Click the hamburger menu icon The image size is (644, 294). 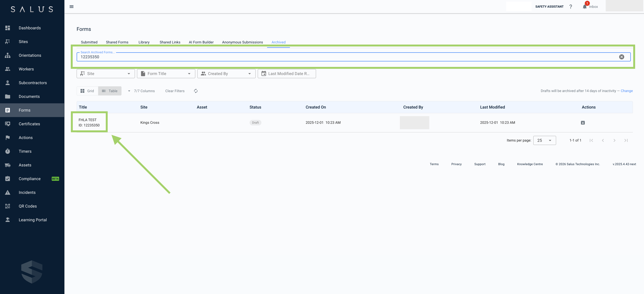72,6
